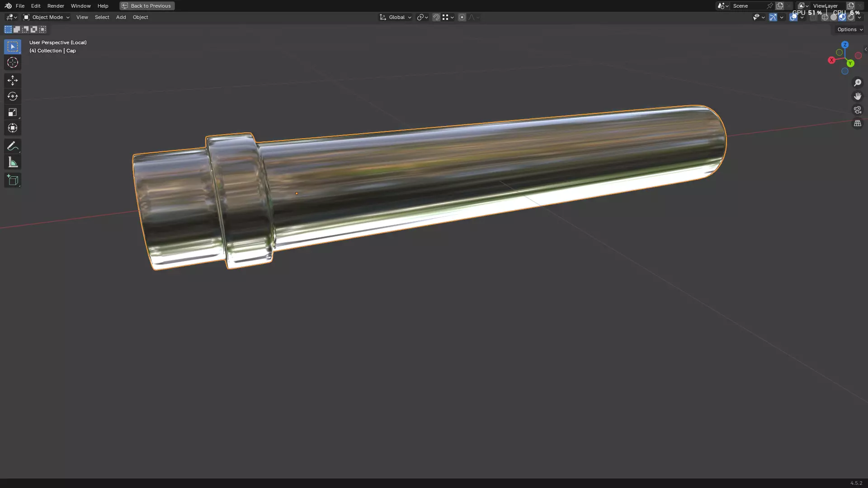868x488 pixels.
Task: Open shading options dropdown arrow
Action: point(859,17)
